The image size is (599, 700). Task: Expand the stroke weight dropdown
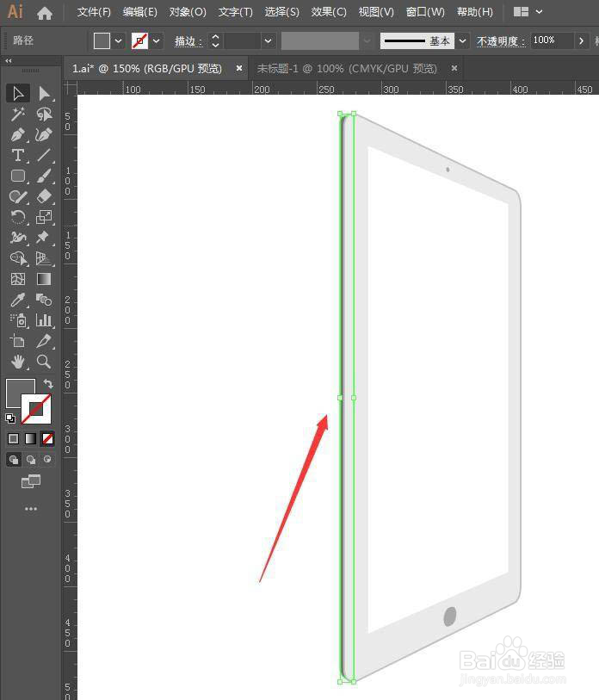click(268, 41)
